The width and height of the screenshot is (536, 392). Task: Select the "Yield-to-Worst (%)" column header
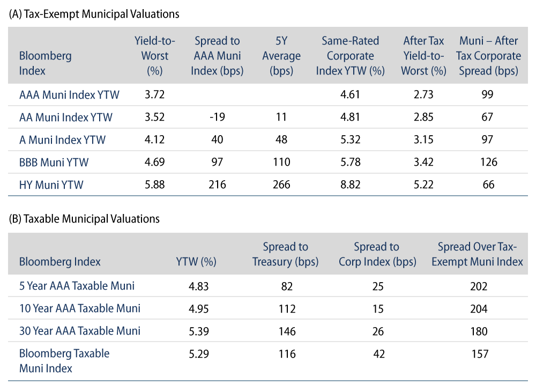[x=151, y=56]
